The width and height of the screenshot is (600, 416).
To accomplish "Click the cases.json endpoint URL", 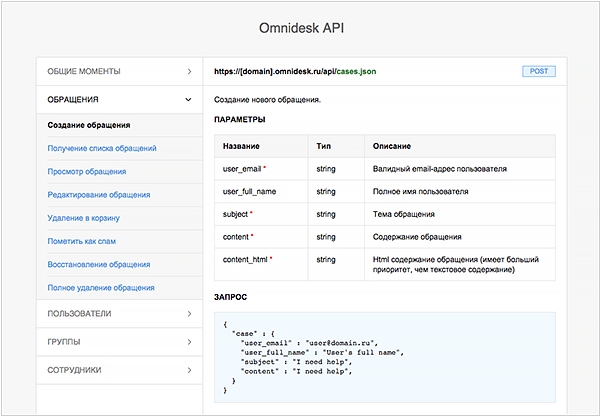I will coord(295,72).
